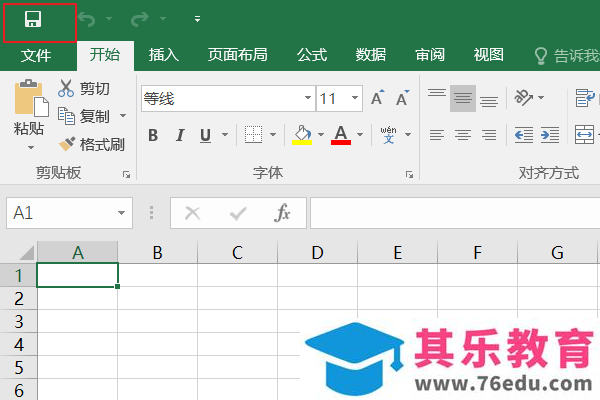Click the Increase Indent icon
The width and height of the screenshot is (600, 400).
point(550,135)
